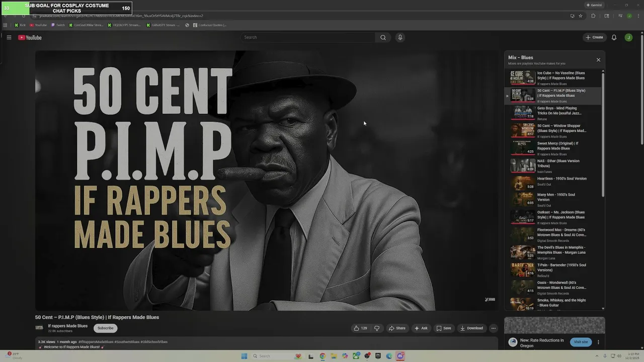644x362 pixels.
Task: Close the Mix – Blues playlist panel
Action: click(x=598, y=60)
